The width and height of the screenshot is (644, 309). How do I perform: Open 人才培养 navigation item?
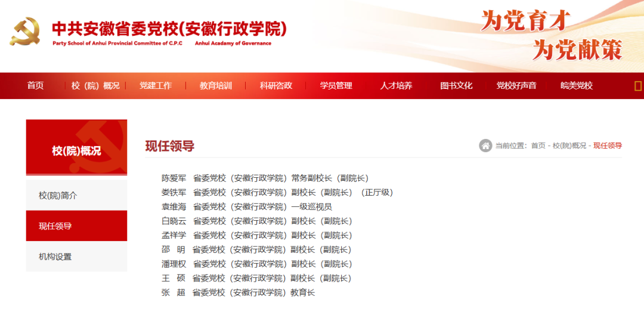396,86
